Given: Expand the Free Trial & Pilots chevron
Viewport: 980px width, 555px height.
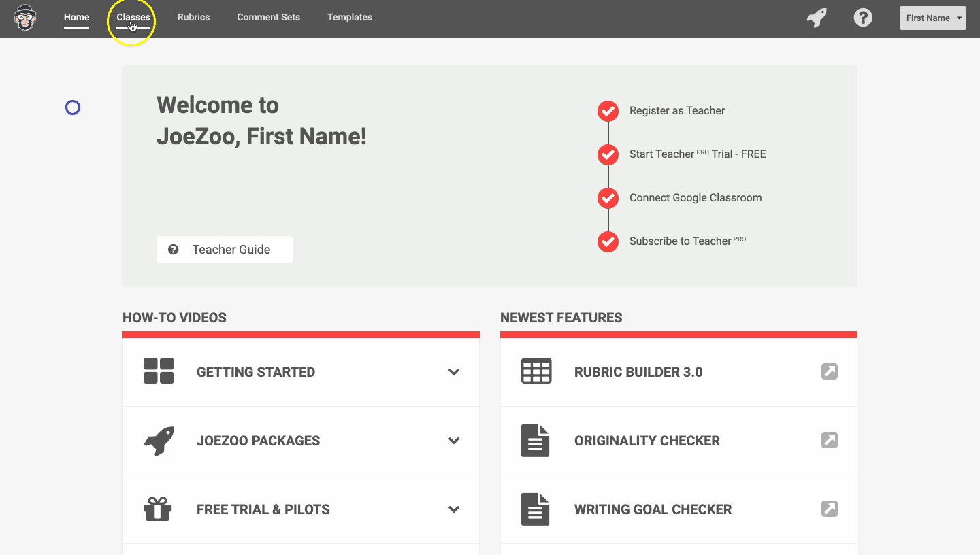Looking at the screenshot, I should (x=454, y=509).
